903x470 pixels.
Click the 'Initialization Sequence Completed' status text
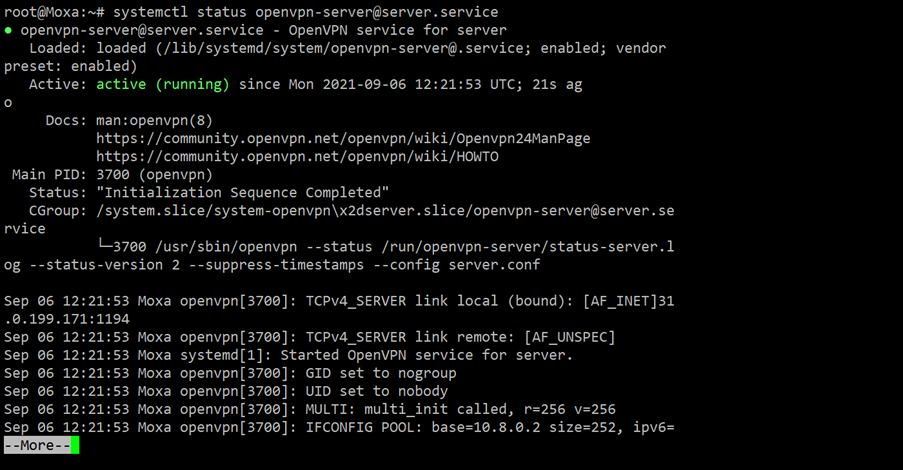242,193
